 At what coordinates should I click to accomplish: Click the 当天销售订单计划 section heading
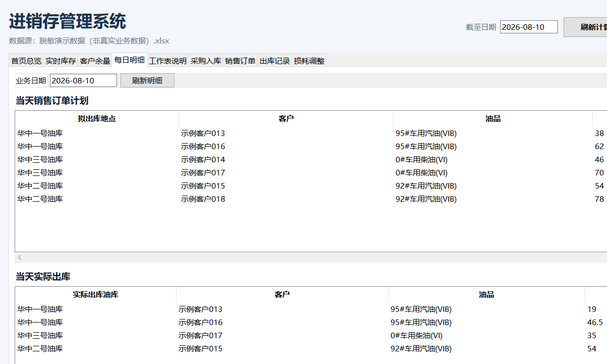click(52, 101)
